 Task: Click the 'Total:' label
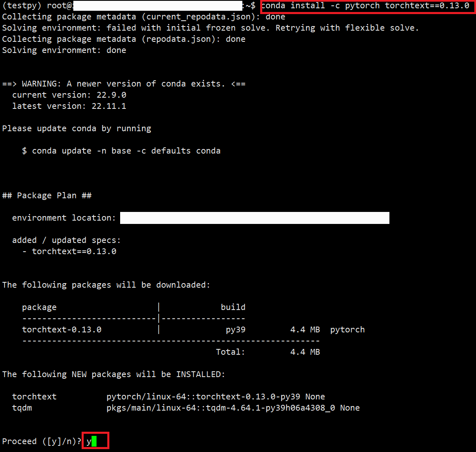tap(230, 352)
